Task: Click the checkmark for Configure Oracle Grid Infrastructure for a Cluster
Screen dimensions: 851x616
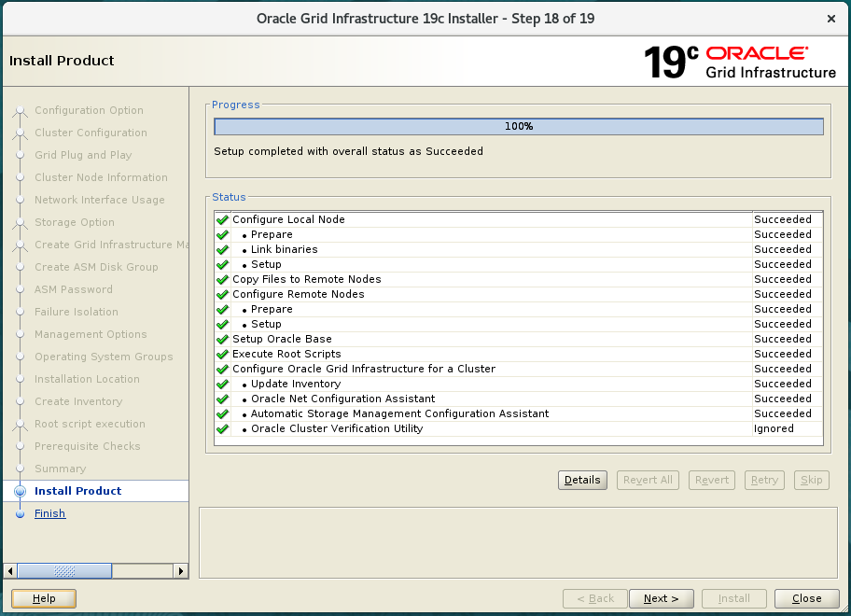Action: [222, 369]
